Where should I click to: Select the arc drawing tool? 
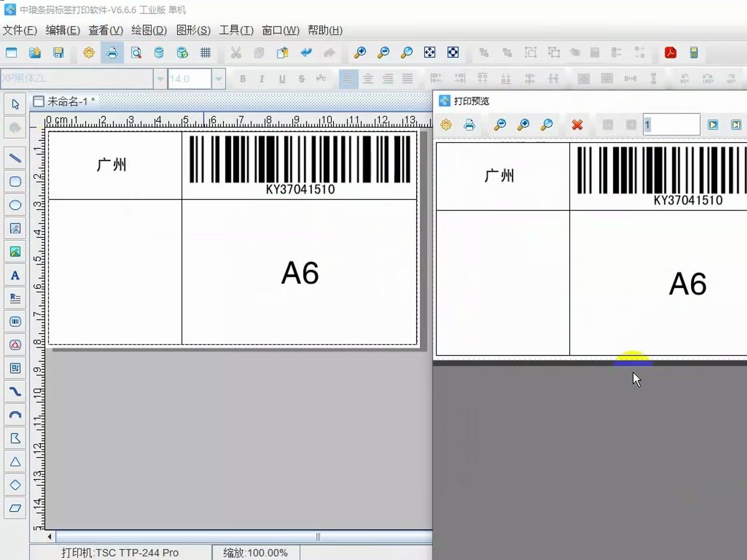[x=15, y=415]
